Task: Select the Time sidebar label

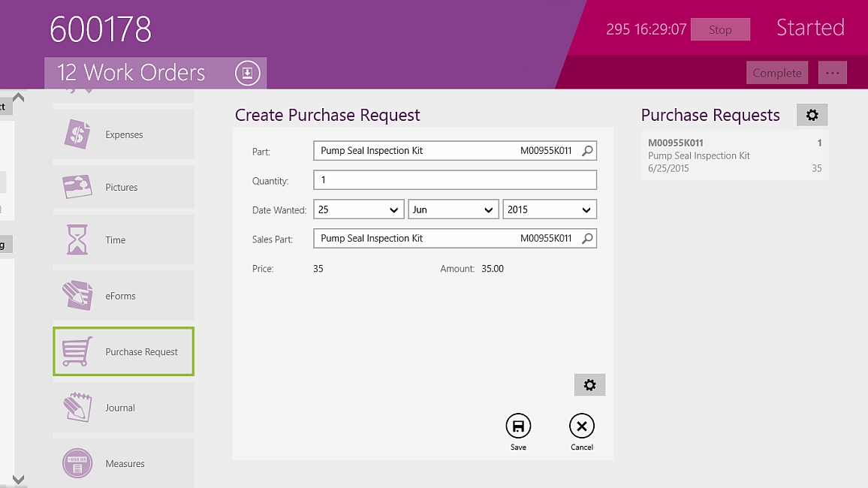Action: (115, 240)
